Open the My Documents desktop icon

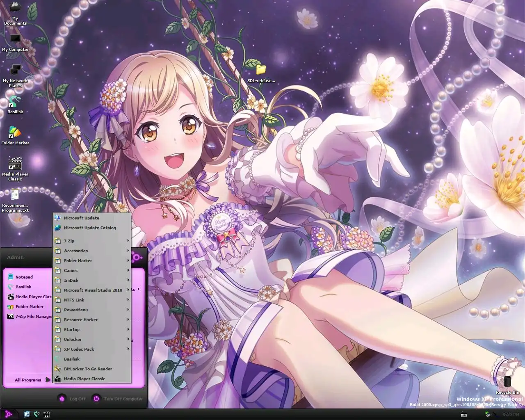(15, 13)
